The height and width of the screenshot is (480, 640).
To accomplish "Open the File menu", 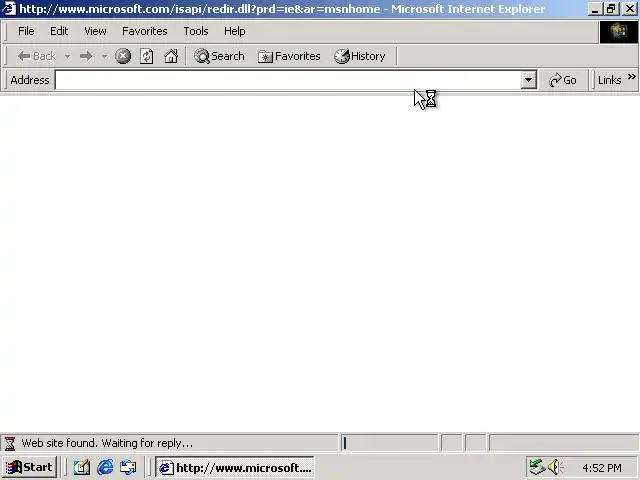I will (x=26, y=31).
